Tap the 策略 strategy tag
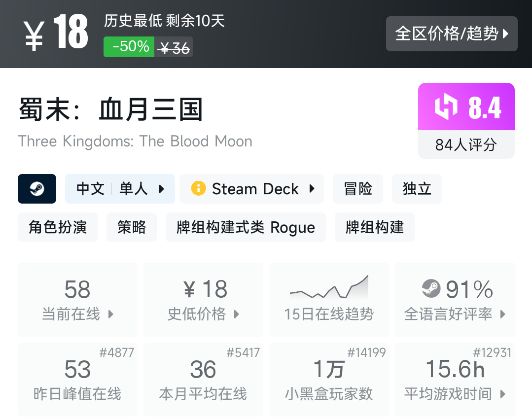The height and width of the screenshot is (419, 532). click(x=132, y=227)
